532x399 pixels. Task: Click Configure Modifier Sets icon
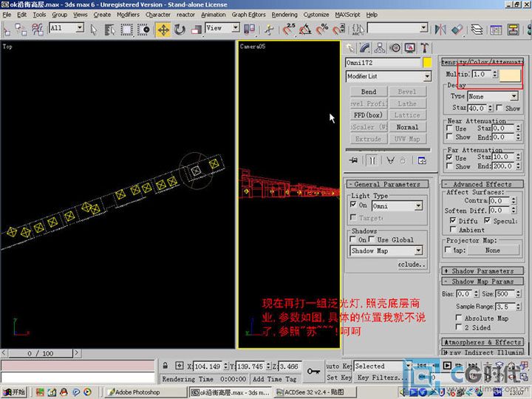[x=422, y=160]
